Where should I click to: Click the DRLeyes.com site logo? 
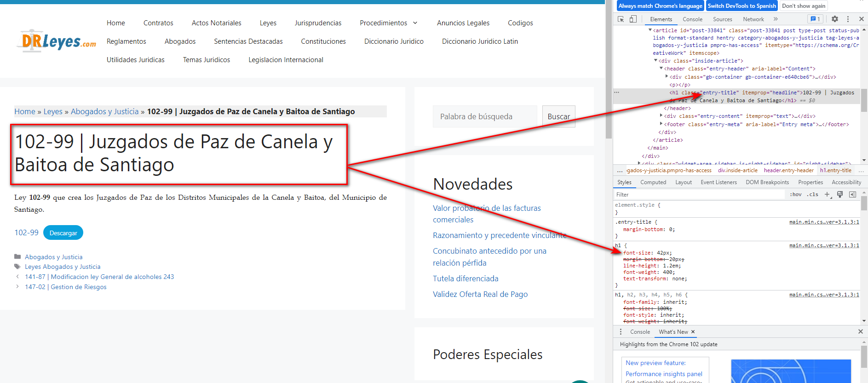coord(57,41)
